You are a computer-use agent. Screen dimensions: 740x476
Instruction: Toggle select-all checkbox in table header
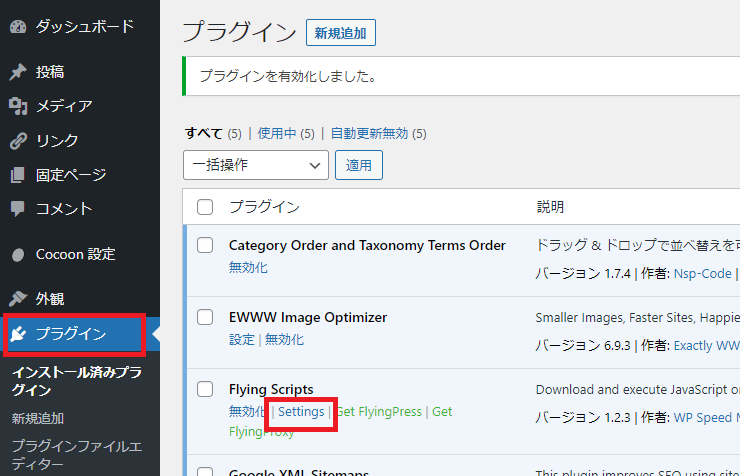tap(205, 207)
